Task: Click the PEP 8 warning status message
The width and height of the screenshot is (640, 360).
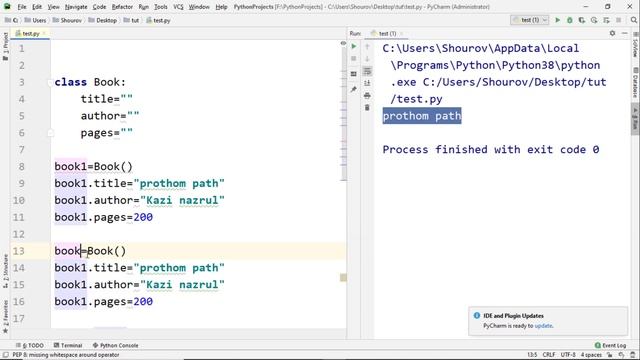Action: [x=66, y=355]
